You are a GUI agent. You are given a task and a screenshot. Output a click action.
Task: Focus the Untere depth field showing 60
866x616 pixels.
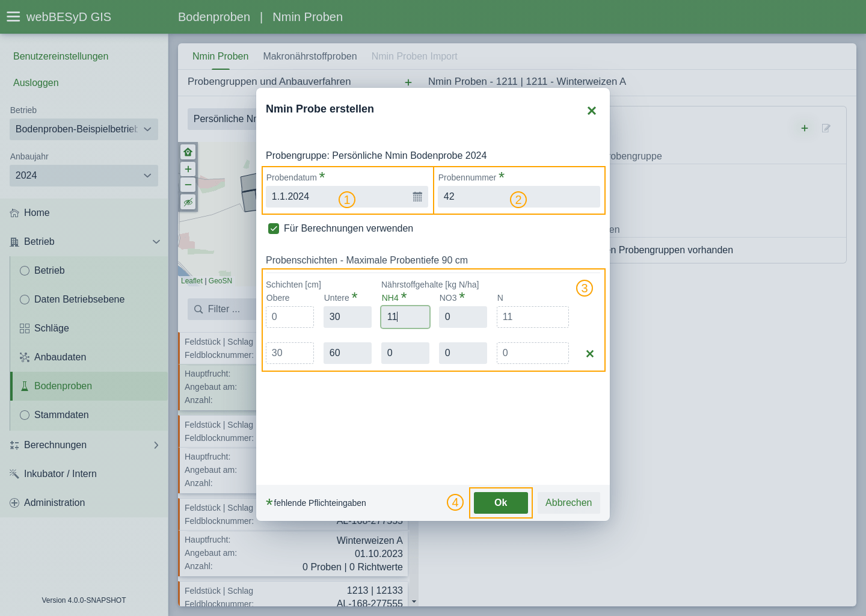(x=348, y=353)
